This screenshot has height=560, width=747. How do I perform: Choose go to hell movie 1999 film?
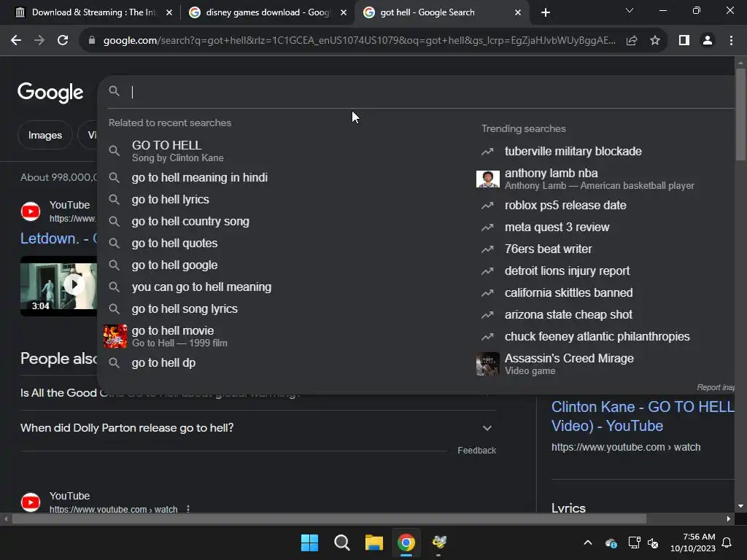pyautogui.click(x=281, y=336)
